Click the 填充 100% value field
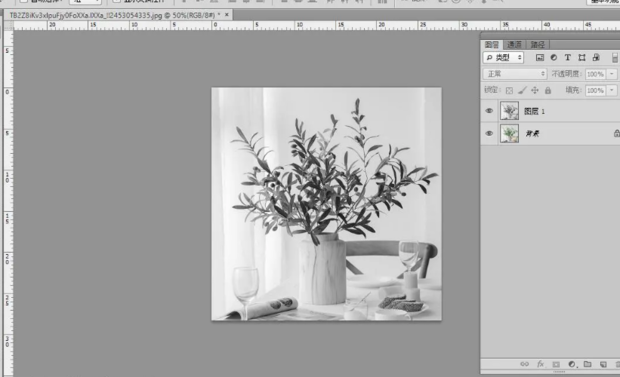The width and height of the screenshot is (620, 377). [x=595, y=91]
